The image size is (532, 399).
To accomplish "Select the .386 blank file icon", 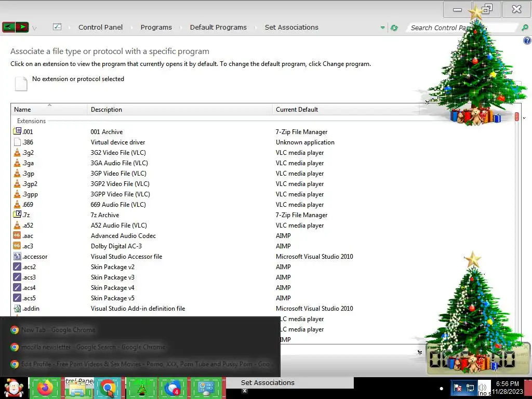I will pos(17,142).
